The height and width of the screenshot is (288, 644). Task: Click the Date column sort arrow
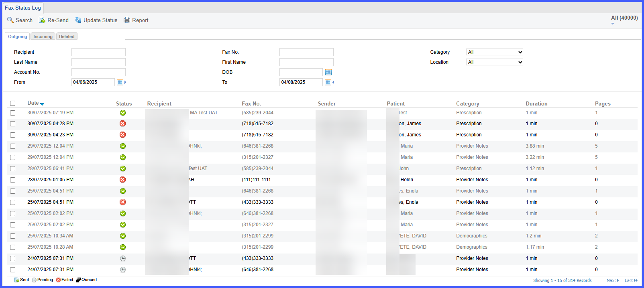point(42,104)
